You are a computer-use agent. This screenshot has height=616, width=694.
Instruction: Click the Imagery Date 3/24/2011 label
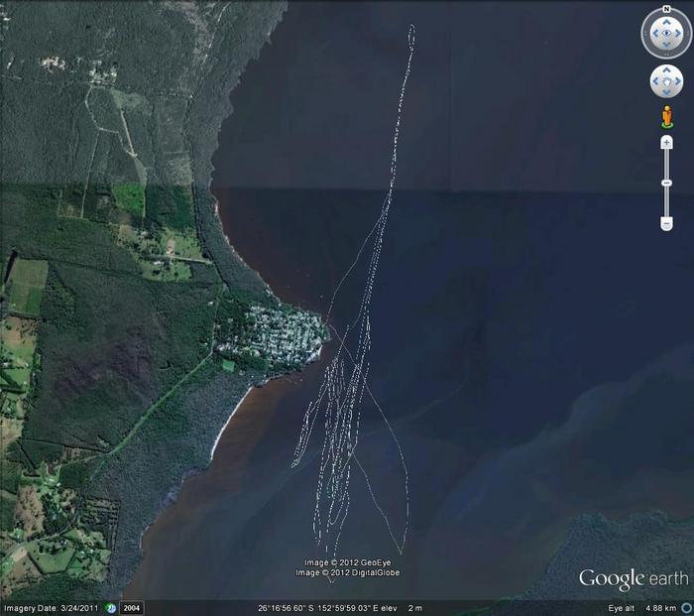pyautogui.click(x=51, y=607)
